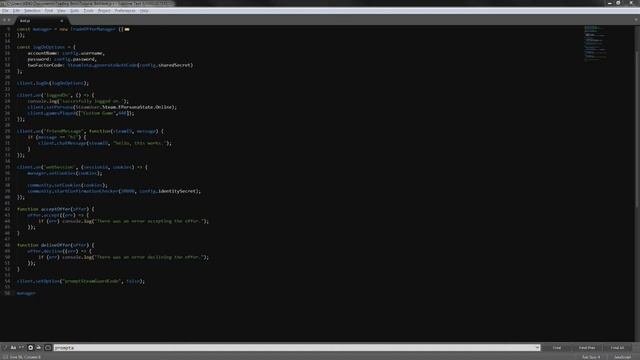This screenshot has height=360, width=640.
Task: Click 'community.startConfirmationChecker' line
Action: 114,191
